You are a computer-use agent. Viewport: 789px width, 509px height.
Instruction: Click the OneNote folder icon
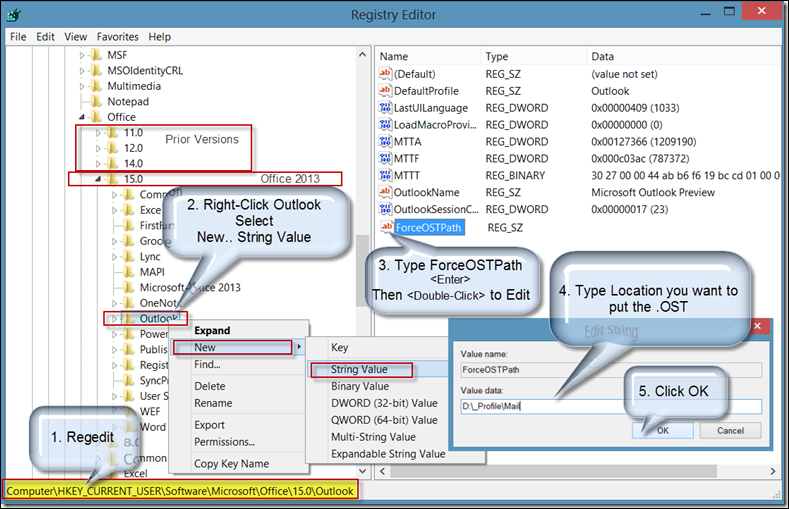pos(129,303)
